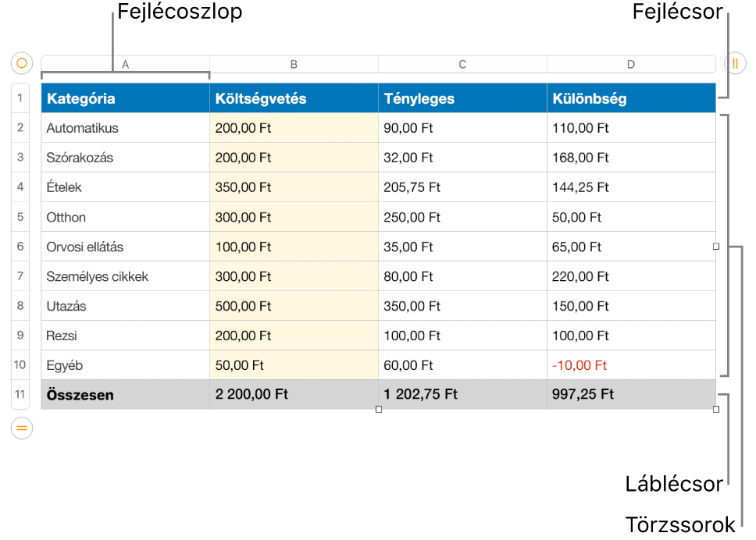Select row 10 number tab
Image resolution: width=756 pixels, height=540 pixels.
click(20, 365)
